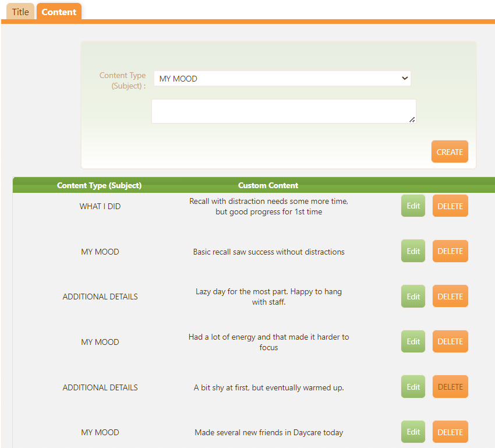Edit the 'Had a lot of energy' entry

pos(413,341)
